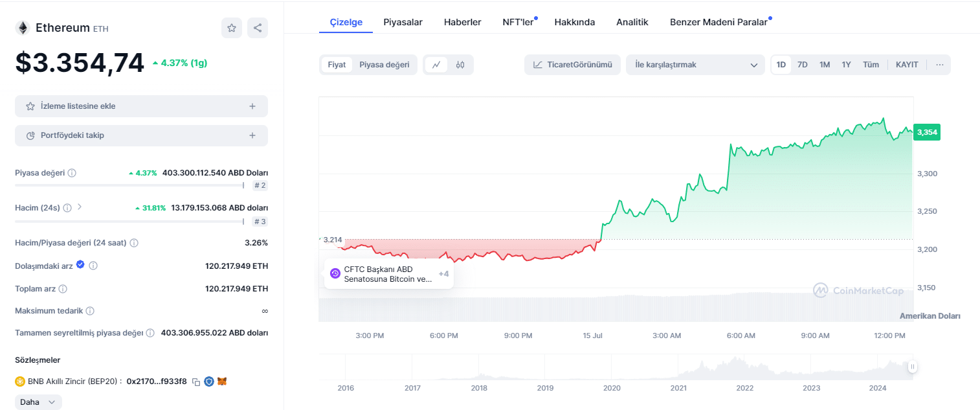Click the Portföydeki takip button
Viewport: 980px width, 410px height.
point(141,135)
